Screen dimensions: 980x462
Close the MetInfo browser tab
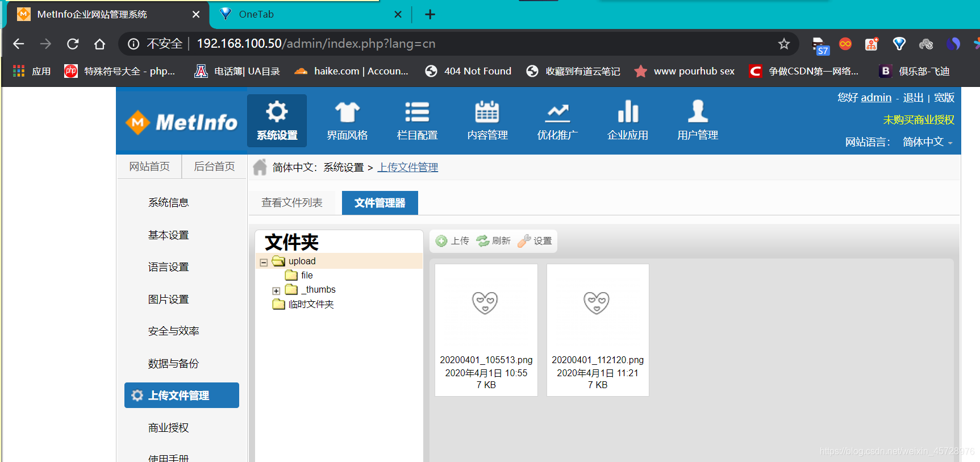[196, 14]
